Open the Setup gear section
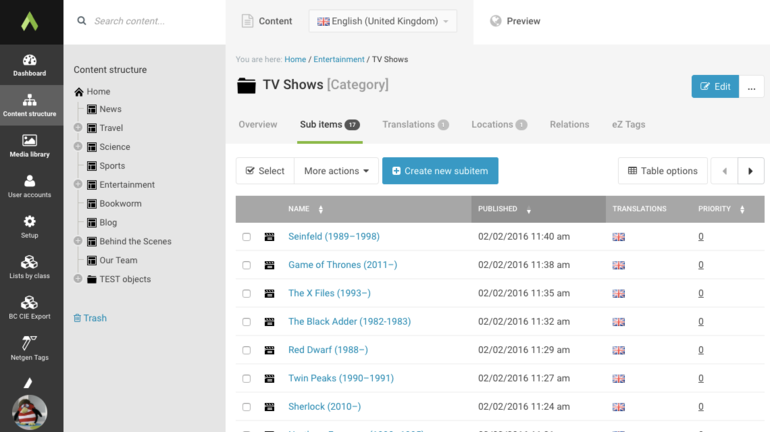The width and height of the screenshot is (770, 432). [30, 227]
